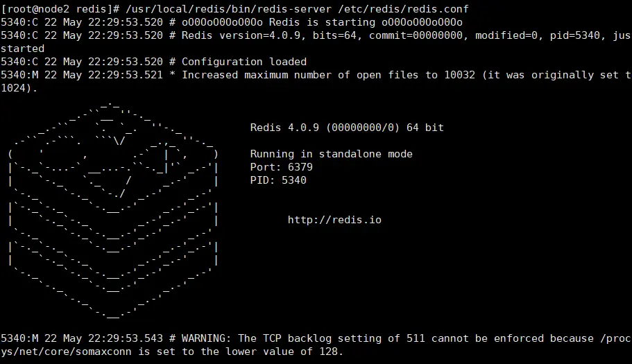
Task: Click timestamp "22:29:53.543" in warning line
Action: tap(126, 338)
